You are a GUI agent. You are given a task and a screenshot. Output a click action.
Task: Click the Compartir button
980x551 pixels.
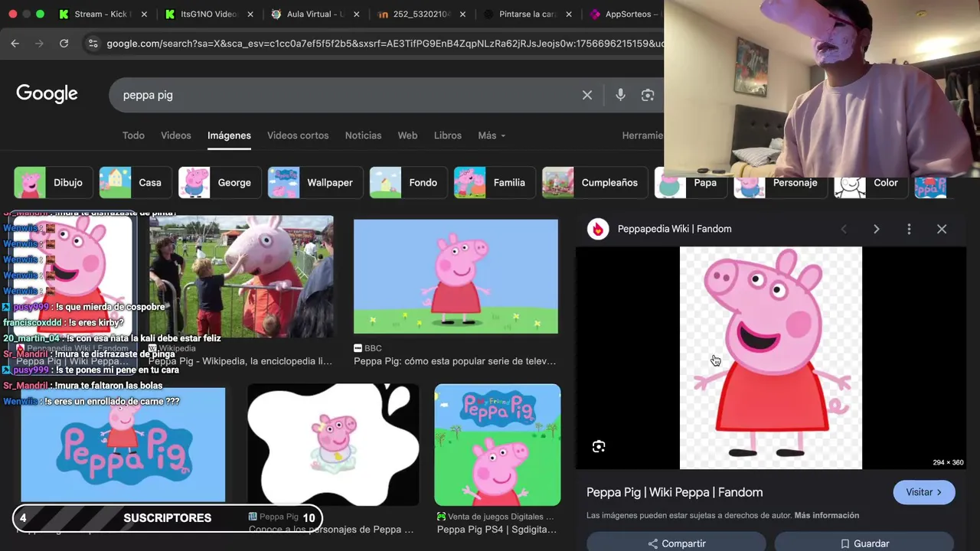677,542
